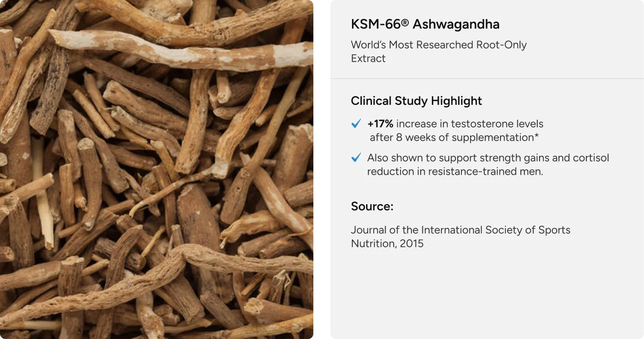The width and height of the screenshot is (644, 339).
Task: Click the divider line under the header
Action: click(487, 79)
